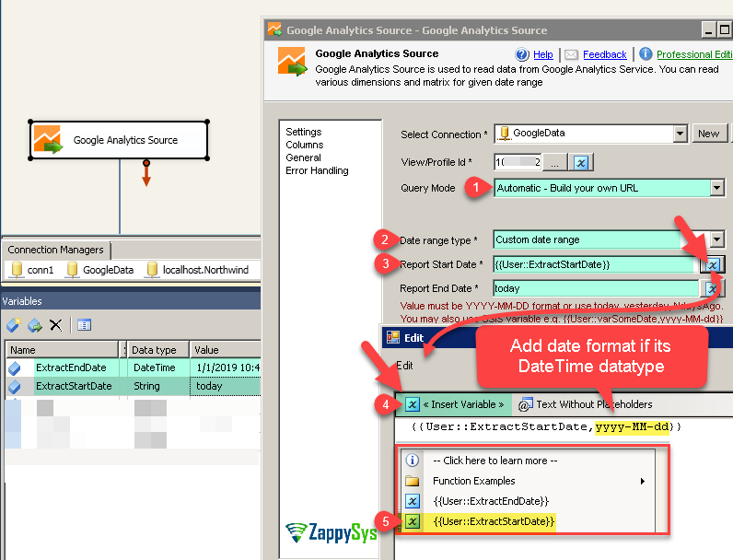Click Connection Managers tab
This screenshot has width=733, height=560.
coord(55,250)
